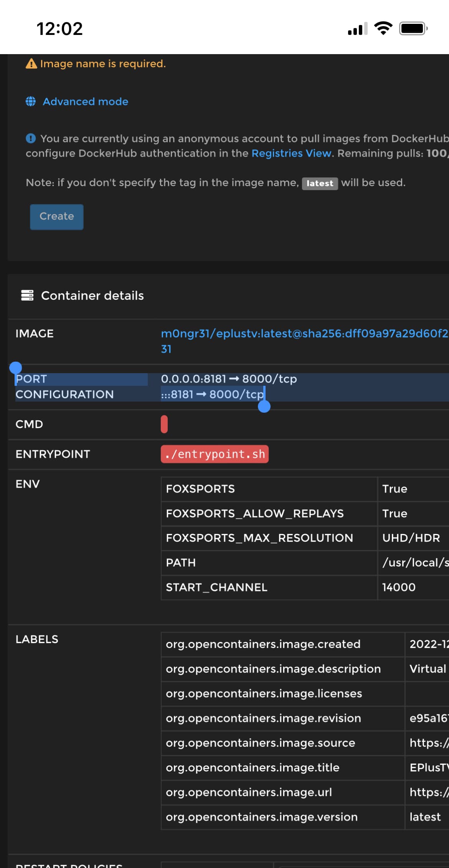The width and height of the screenshot is (449, 868).
Task: Tap the blue info circle icon
Action: (31, 138)
